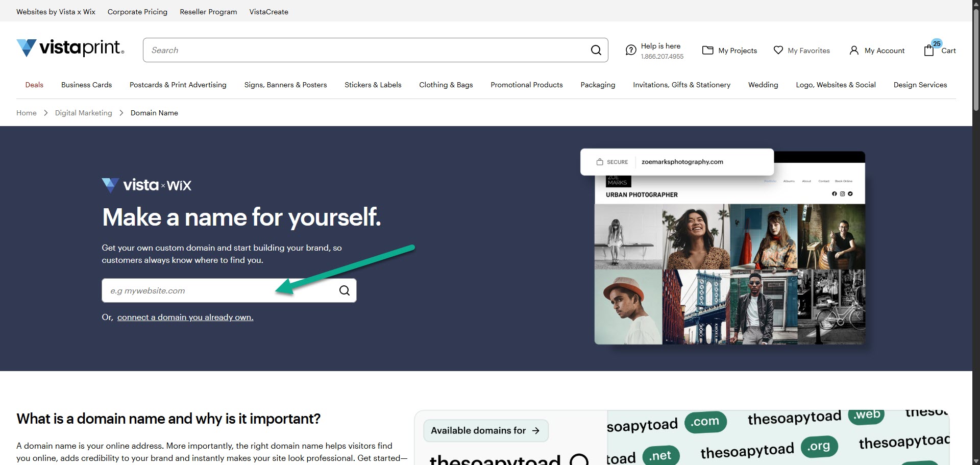Click the Help question-mark chat icon
This screenshot has height=465, width=980.
pyautogui.click(x=631, y=50)
